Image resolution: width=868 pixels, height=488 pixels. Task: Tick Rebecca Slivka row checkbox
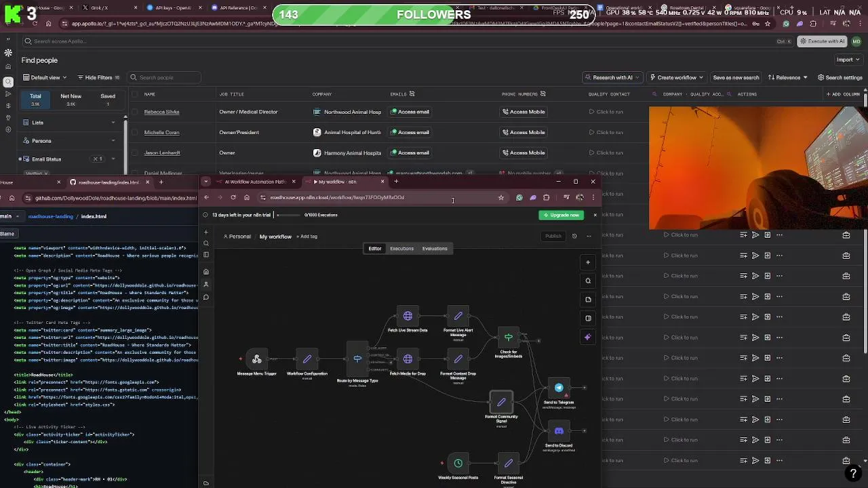tap(135, 112)
